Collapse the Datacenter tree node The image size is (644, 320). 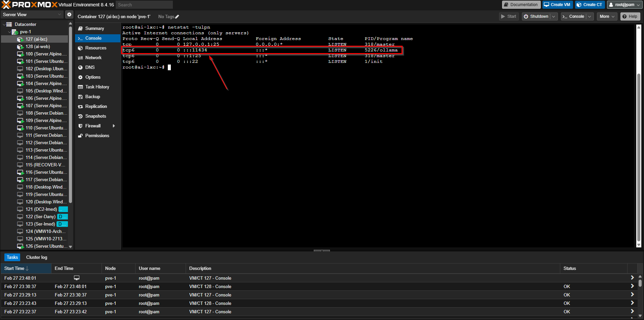click(x=4, y=25)
